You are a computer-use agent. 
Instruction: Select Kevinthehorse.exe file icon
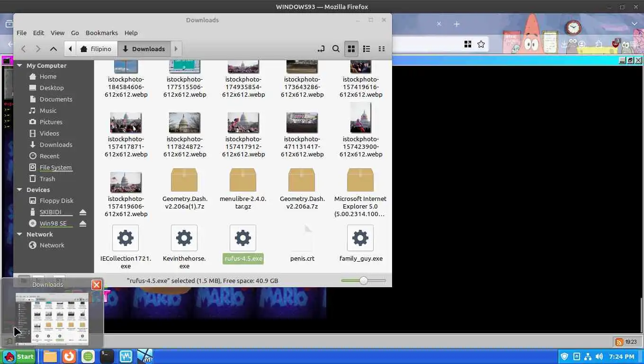[x=184, y=238]
